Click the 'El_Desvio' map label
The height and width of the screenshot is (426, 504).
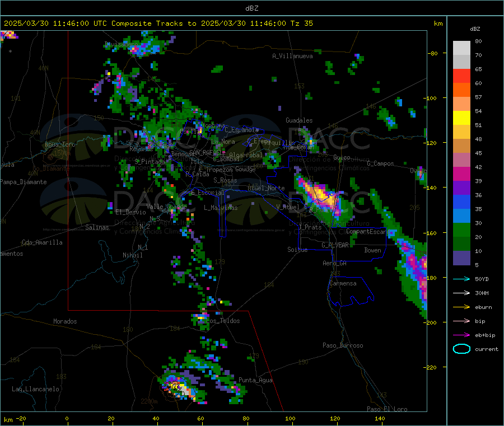(131, 212)
